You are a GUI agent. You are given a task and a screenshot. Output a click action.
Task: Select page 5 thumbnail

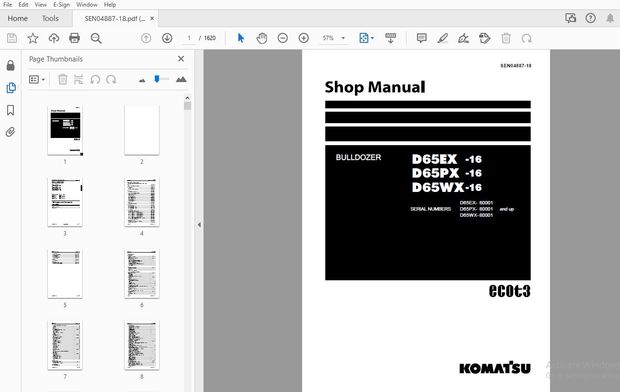65,274
